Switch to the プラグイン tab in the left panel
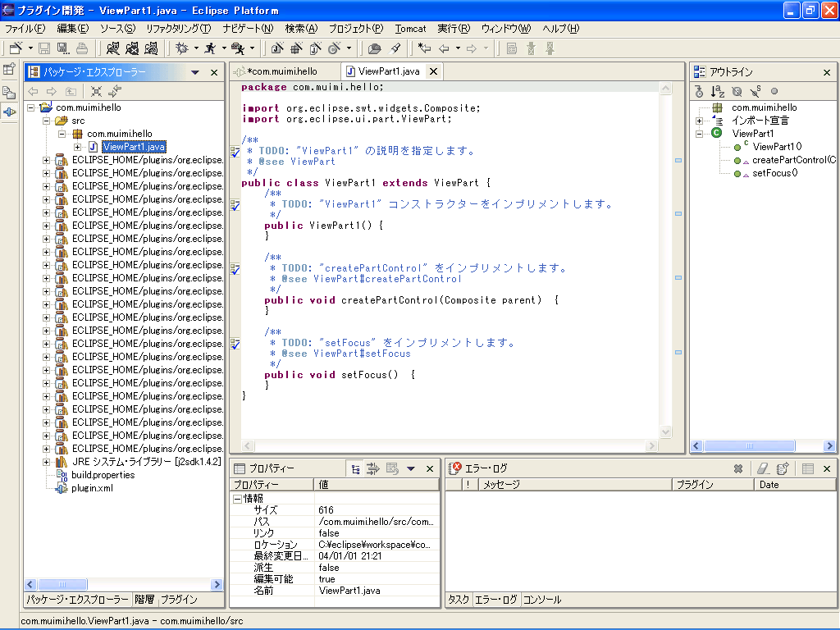The image size is (840, 630). [x=179, y=600]
